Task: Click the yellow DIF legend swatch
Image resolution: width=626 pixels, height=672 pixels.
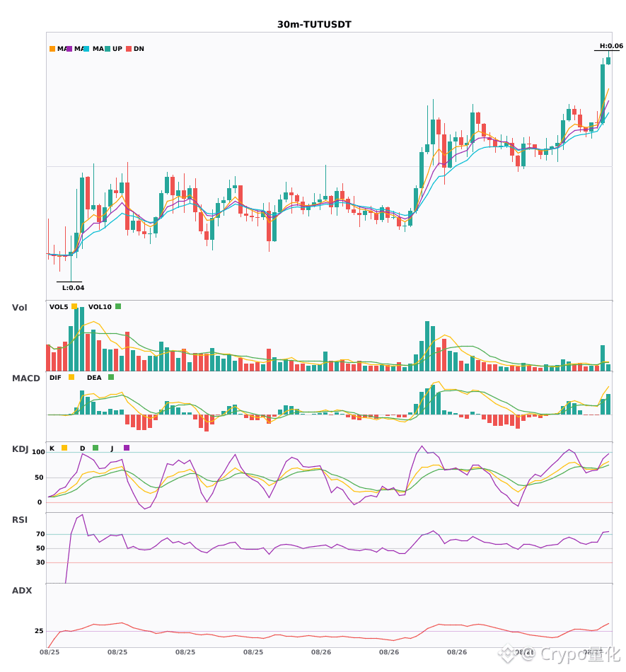Action: [x=71, y=377]
